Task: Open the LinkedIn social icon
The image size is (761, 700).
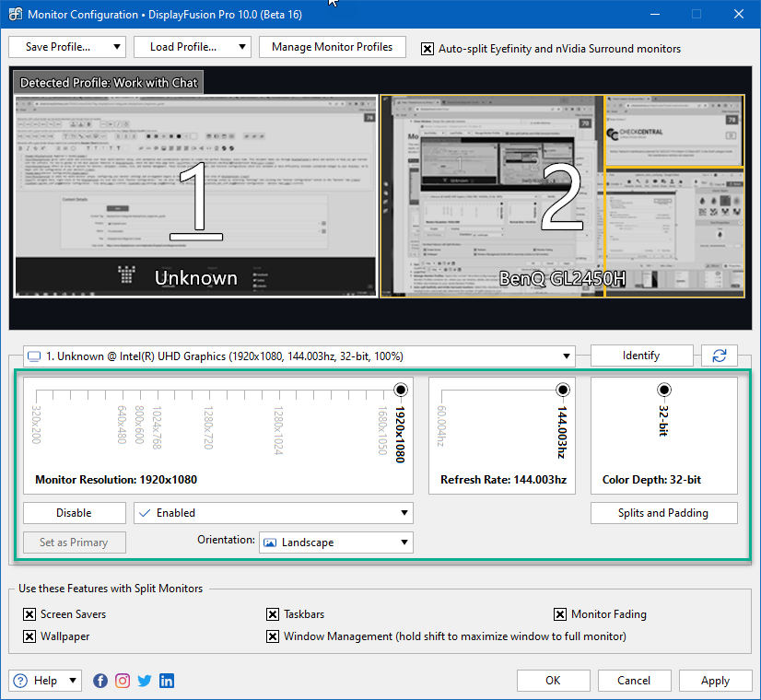Action: (167, 681)
